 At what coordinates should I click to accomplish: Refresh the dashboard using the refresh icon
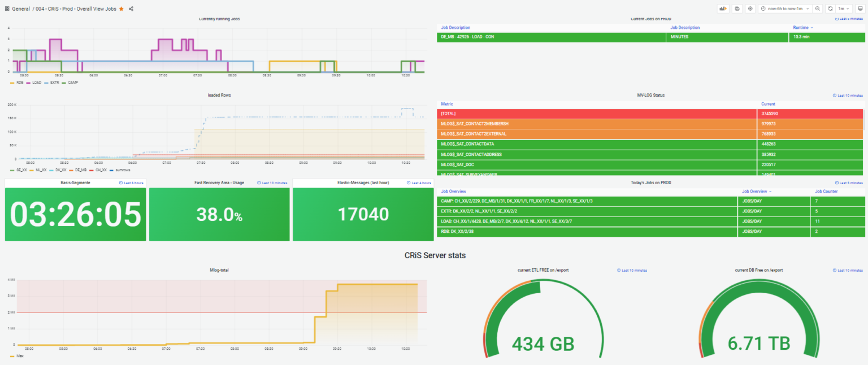tap(830, 8)
